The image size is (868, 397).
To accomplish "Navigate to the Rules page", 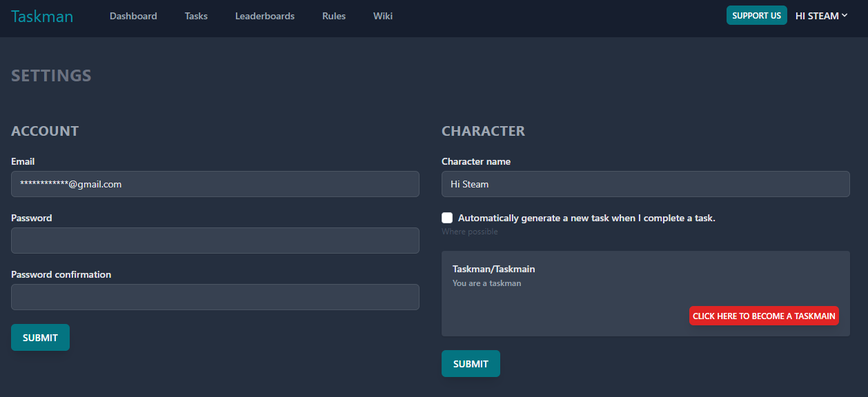I will 334,16.
